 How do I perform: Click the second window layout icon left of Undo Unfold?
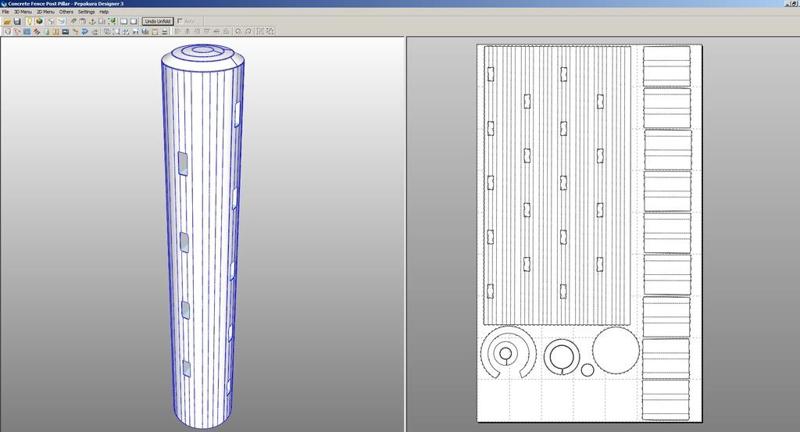point(134,21)
